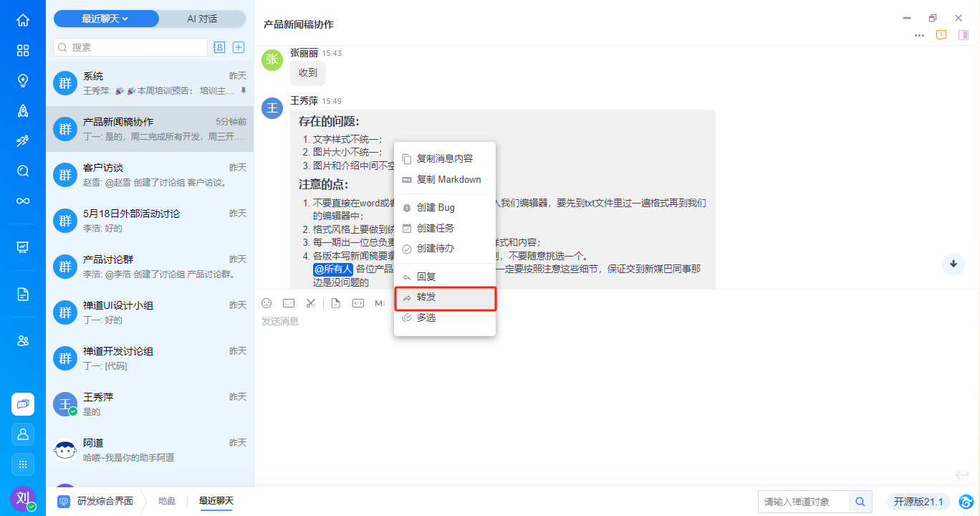Click the 请输入禅道对象 search field

tap(804, 502)
